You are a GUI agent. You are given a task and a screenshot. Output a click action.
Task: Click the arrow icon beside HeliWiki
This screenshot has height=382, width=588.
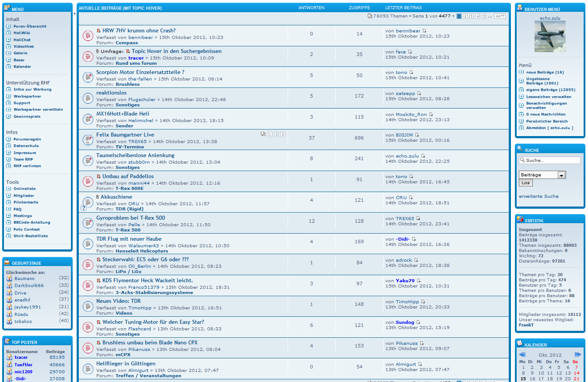pos(9,33)
